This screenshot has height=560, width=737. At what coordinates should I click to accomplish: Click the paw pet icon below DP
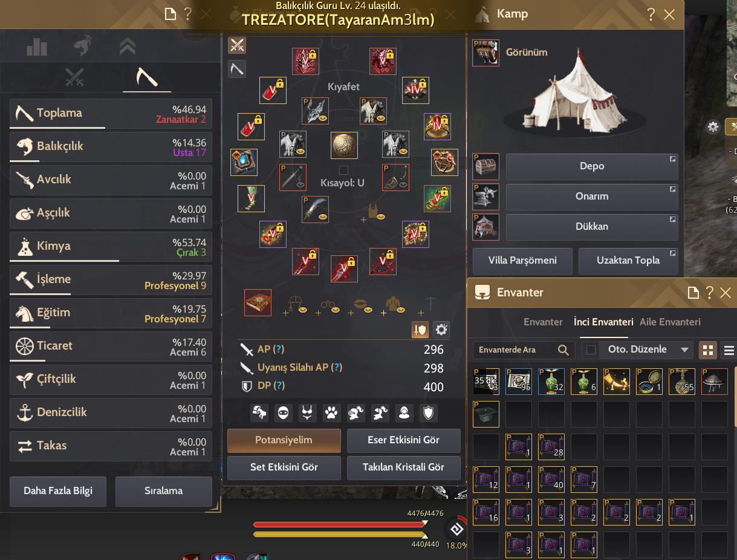(x=331, y=413)
